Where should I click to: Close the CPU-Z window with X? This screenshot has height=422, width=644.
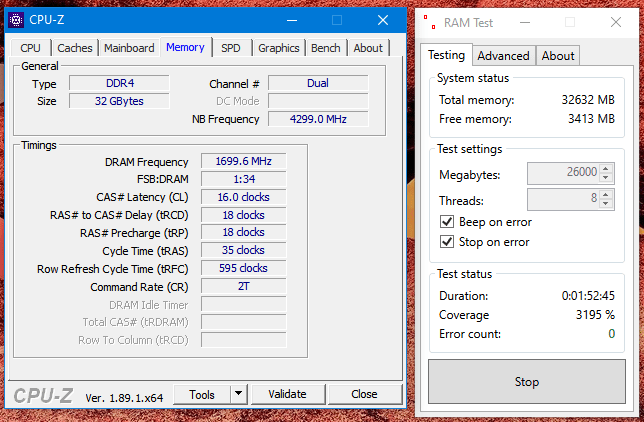383,20
